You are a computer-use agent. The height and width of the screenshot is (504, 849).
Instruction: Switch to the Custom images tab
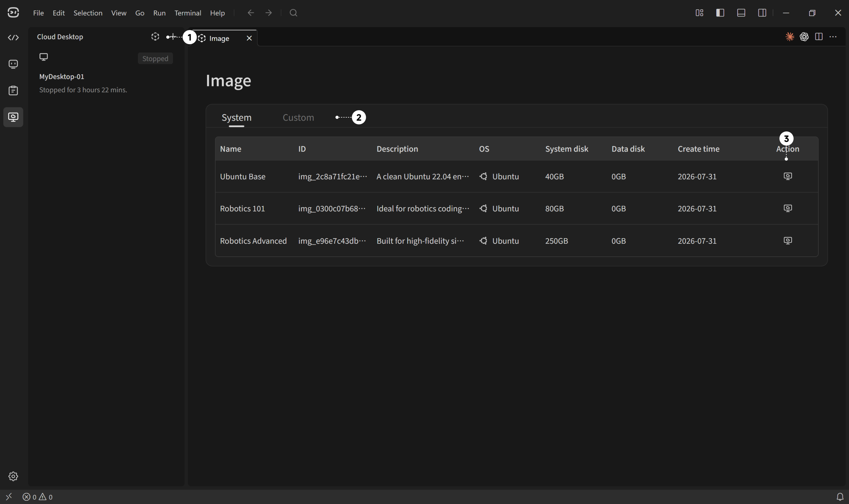click(298, 117)
